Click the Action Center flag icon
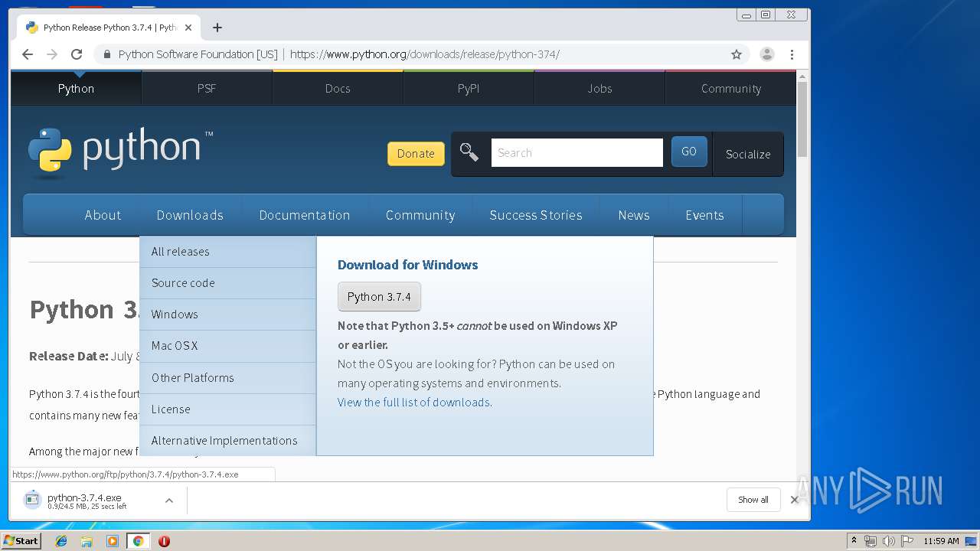 (906, 541)
